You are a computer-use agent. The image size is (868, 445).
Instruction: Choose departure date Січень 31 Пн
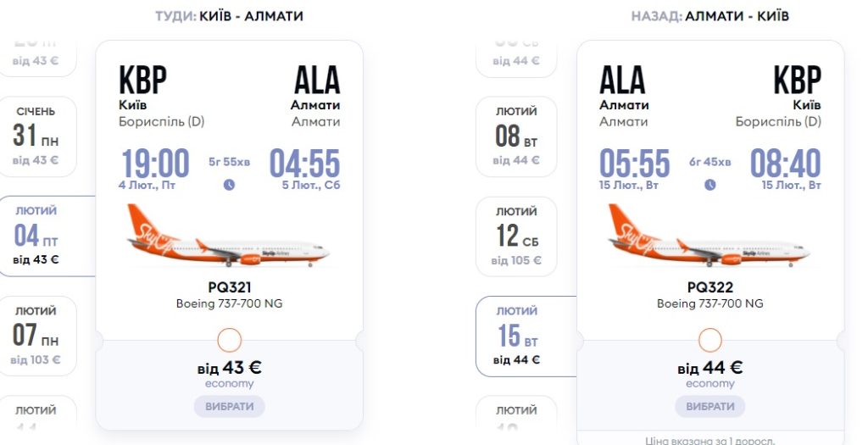pos(36,136)
